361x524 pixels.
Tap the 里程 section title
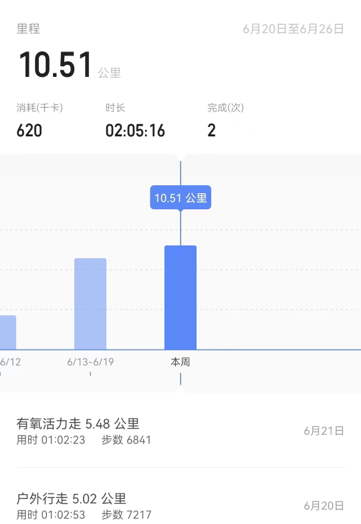point(28,29)
